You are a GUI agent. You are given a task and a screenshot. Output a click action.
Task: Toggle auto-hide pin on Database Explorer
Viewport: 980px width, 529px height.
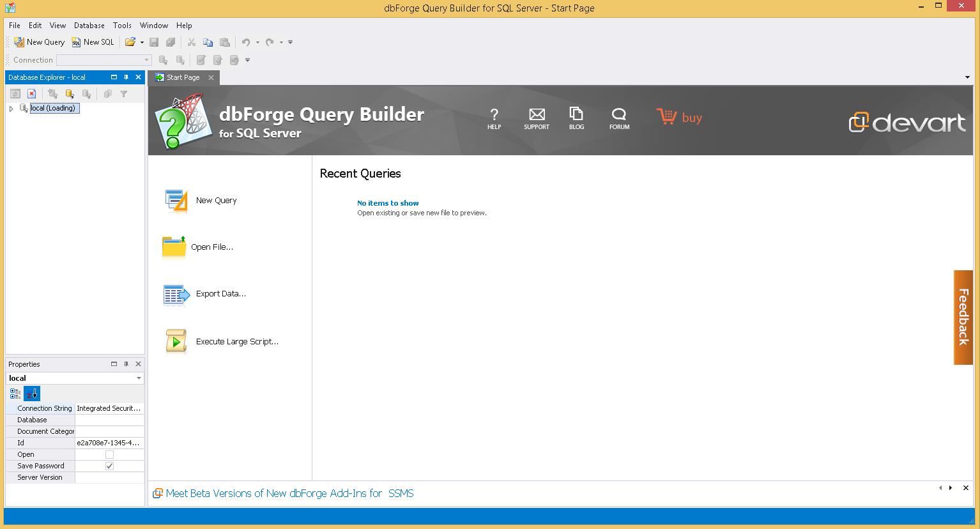tap(126, 77)
